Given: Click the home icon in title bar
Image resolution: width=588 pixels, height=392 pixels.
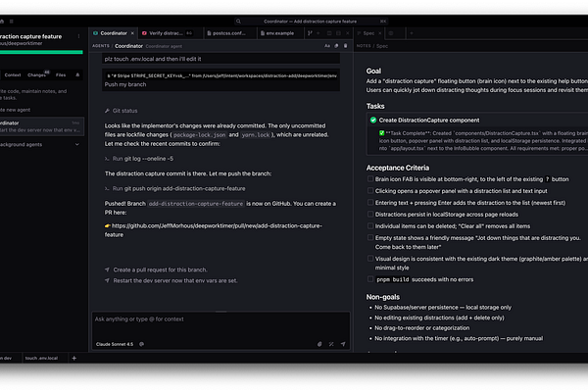Looking at the screenshot, I should (2, 22).
